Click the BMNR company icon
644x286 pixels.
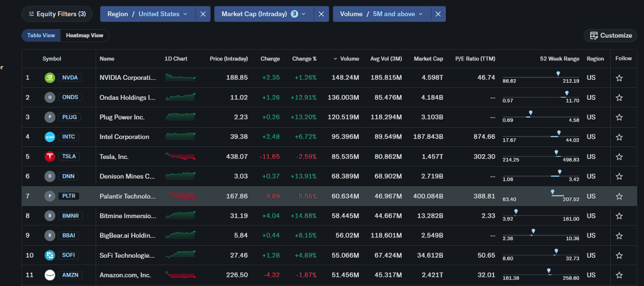tap(50, 216)
